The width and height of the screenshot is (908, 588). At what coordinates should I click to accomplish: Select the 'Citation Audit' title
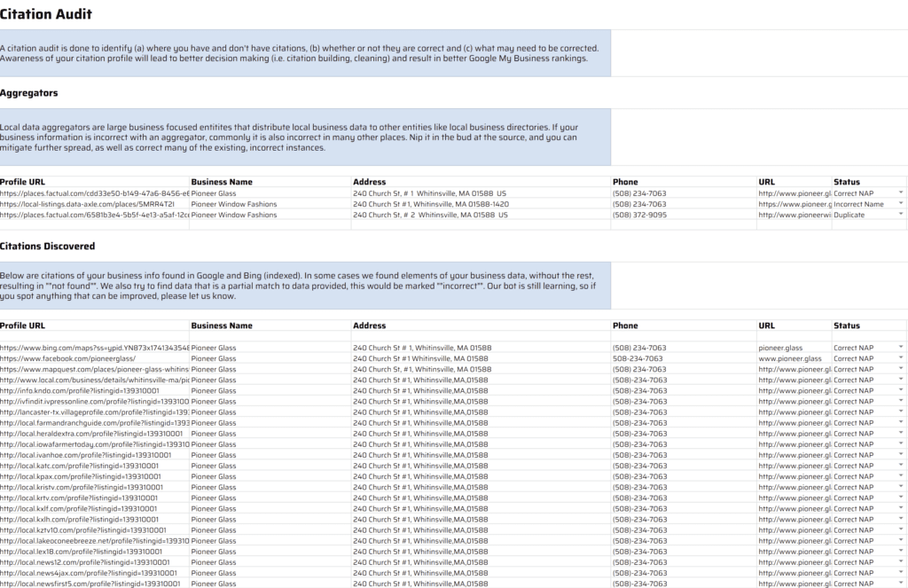46,14
